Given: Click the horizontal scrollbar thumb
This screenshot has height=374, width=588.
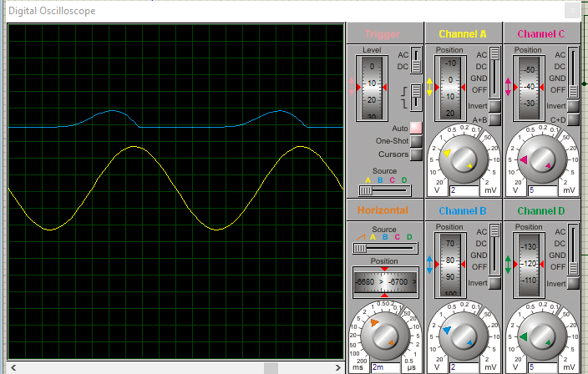Looking at the screenshot, I should tap(271, 367).
